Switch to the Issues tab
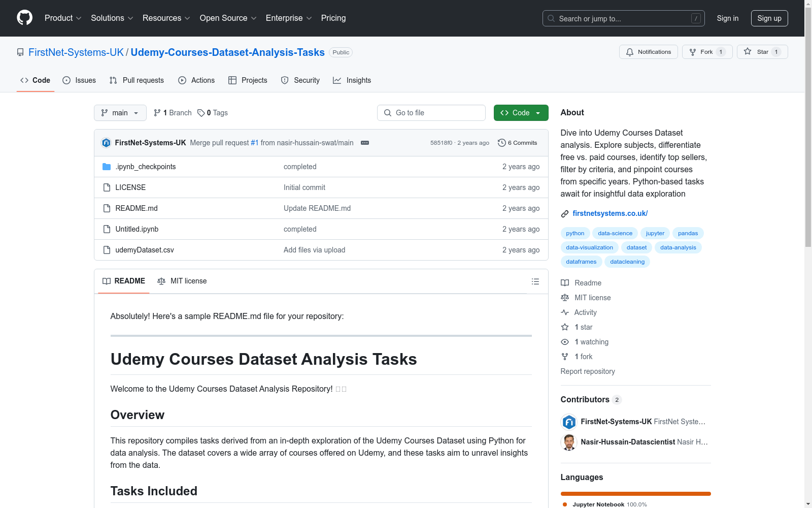 (79, 80)
